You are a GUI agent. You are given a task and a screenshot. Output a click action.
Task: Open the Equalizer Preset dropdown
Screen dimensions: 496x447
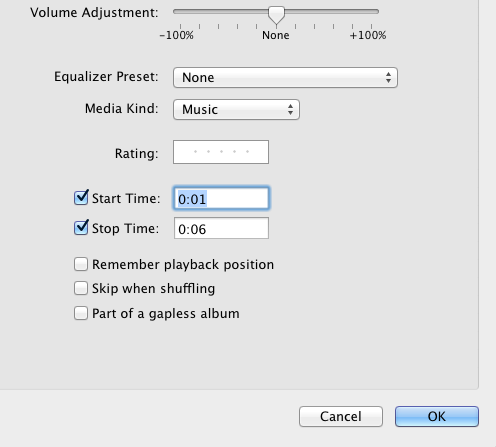(x=285, y=78)
